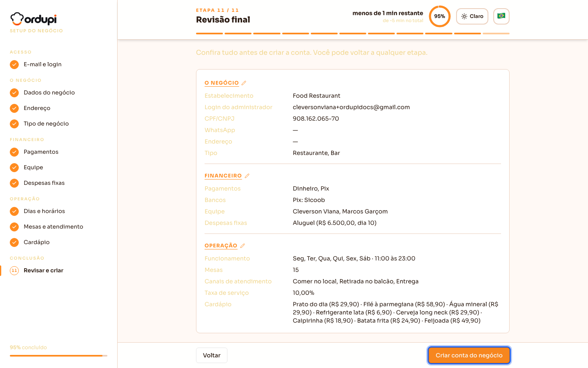Toggle the Claro theme button
Viewport: 588px width, 368px height.
472,16
